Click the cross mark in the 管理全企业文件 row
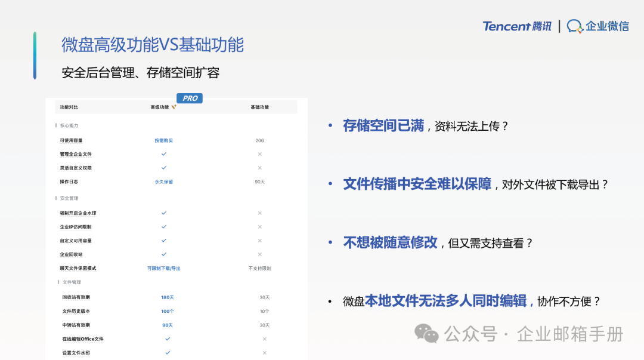The image size is (644, 360). pyautogui.click(x=259, y=154)
